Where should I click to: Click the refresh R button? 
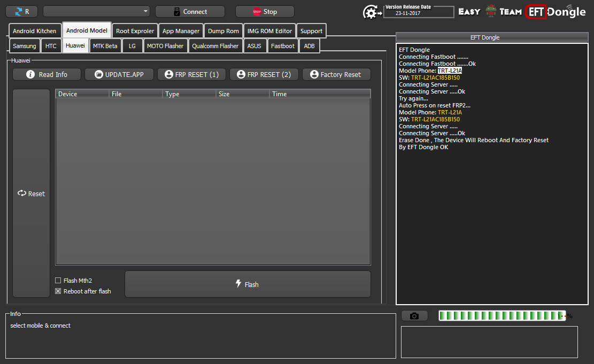pos(21,12)
